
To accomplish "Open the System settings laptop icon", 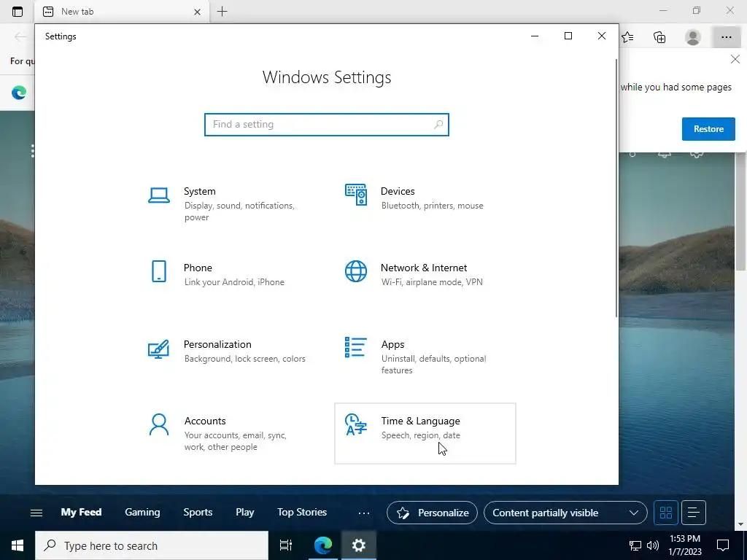I will pos(158,195).
